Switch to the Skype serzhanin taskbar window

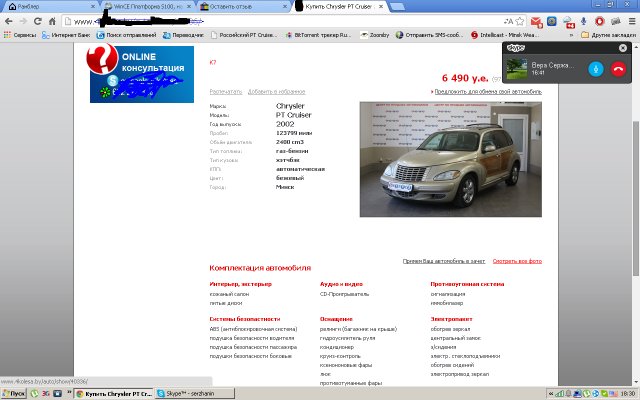[195, 393]
